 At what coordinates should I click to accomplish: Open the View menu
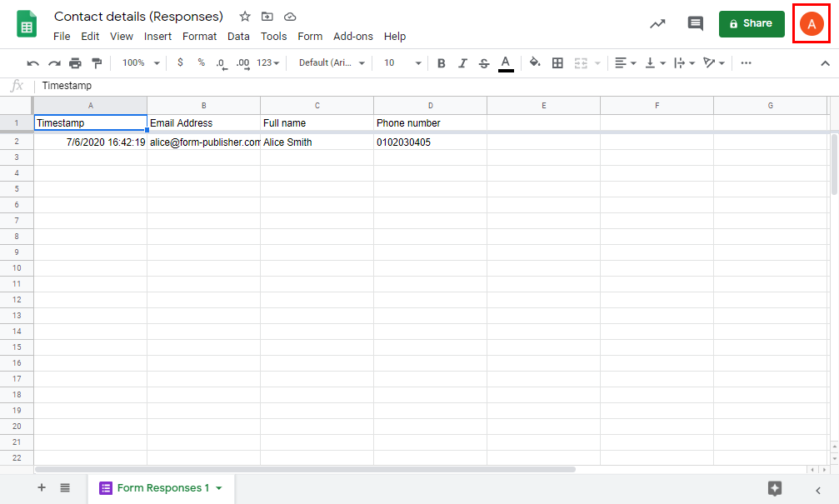tap(122, 37)
